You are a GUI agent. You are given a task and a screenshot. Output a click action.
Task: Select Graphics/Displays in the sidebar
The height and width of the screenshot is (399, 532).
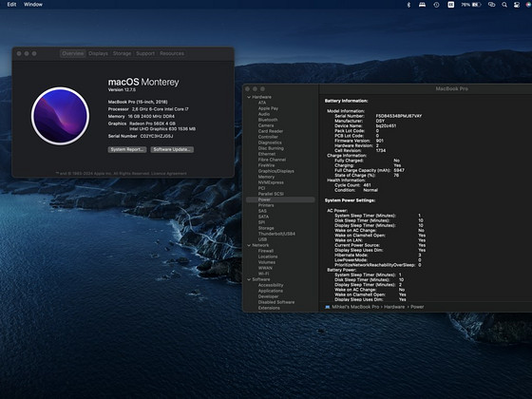pyautogui.click(x=275, y=171)
